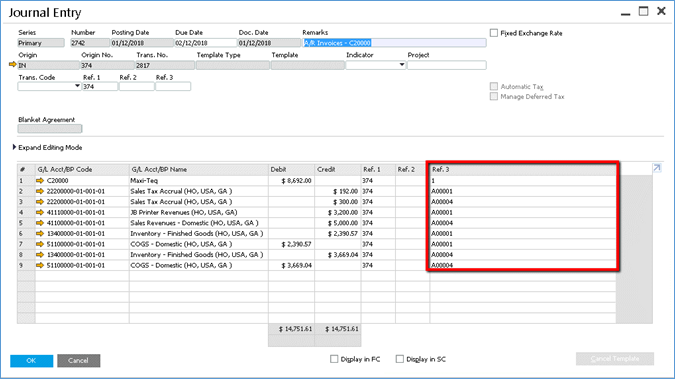
Task: Toggle the Display in SC checkbox
Action: [x=400, y=359]
